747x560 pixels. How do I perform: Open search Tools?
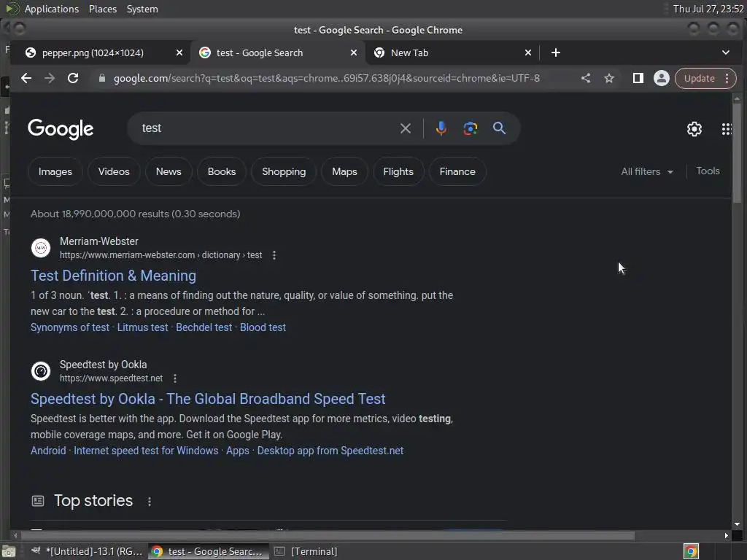tap(708, 171)
